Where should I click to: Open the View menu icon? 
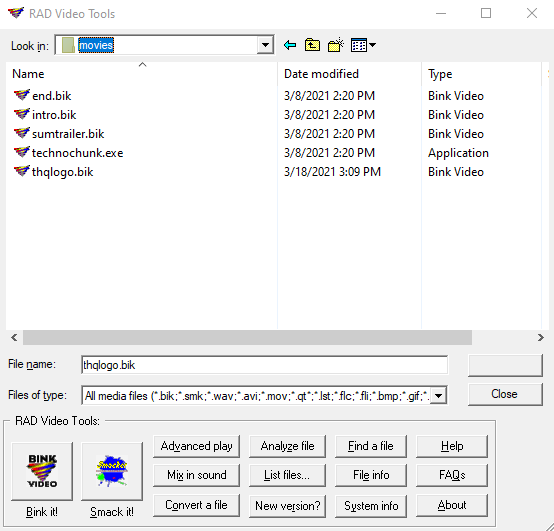coord(363,45)
